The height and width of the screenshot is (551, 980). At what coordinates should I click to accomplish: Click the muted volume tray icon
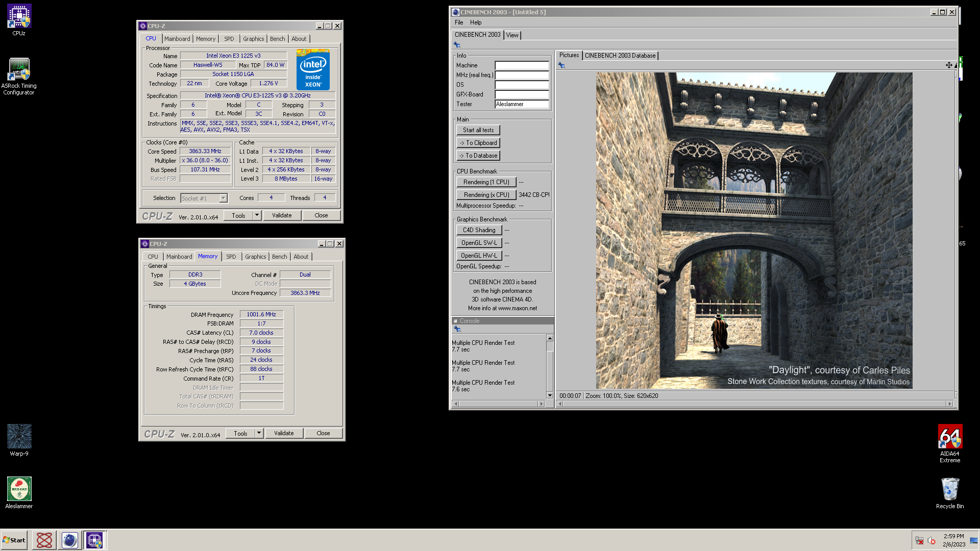click(x=932, y=540)
